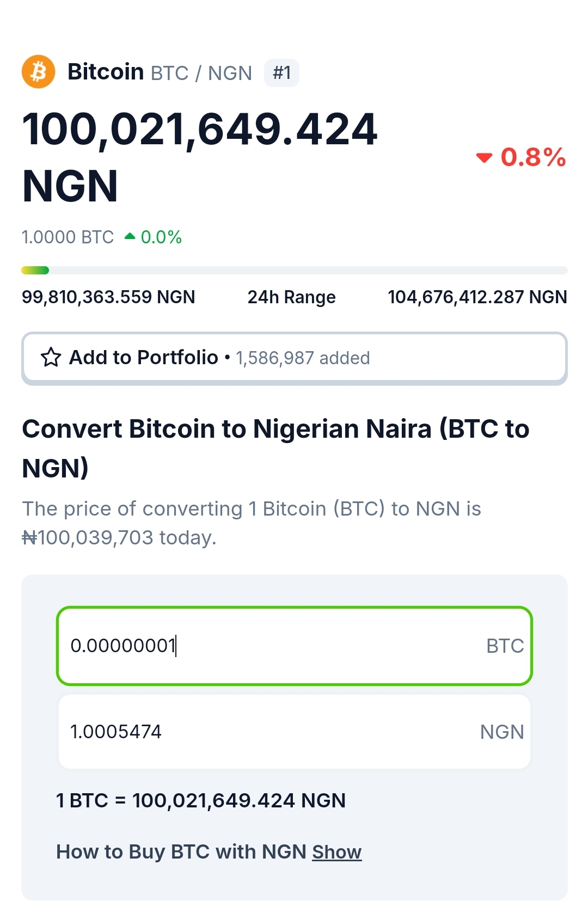Screen dimensions: 588x913
Task: Click the BTC currency label in converter
Action: coord(505,646)
